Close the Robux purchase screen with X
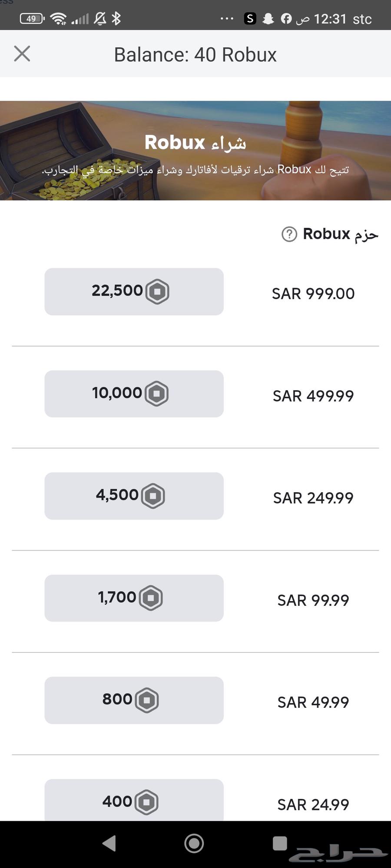 pos(22,54)
